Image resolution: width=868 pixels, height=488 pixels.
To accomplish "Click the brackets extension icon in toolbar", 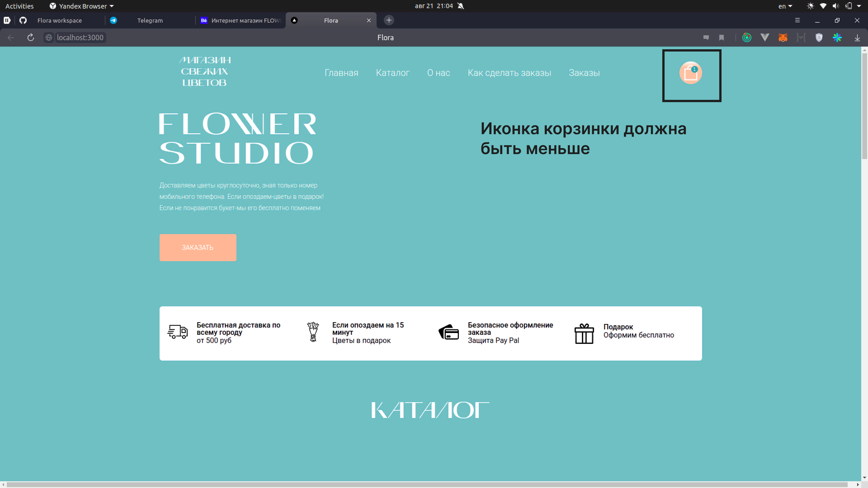I will point(801,37).
